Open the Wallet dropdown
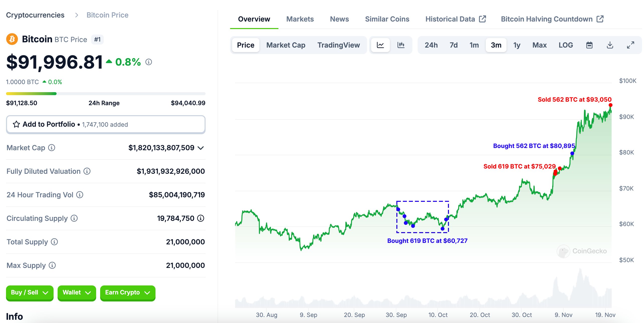Viewport: 644px width, 323px height. tap(77, 293)
